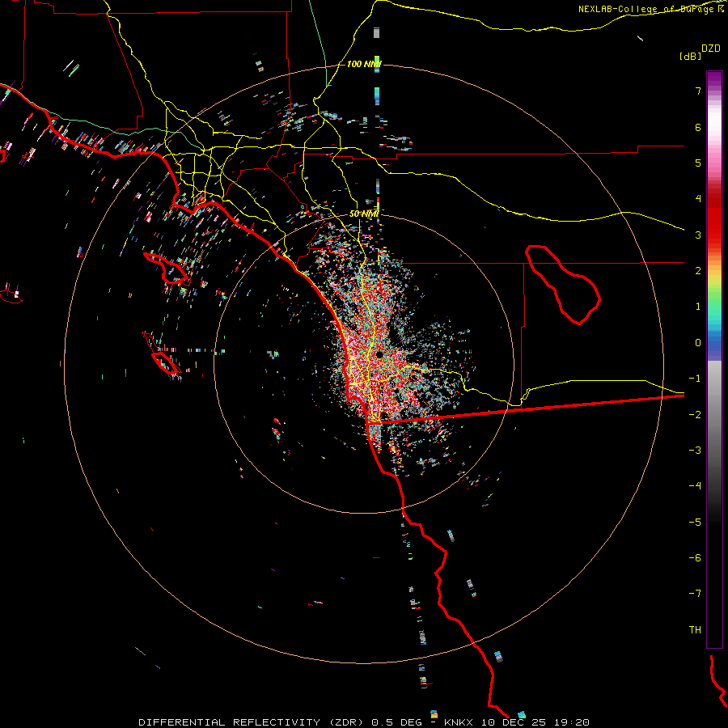Click the -6 dB tick label
728x728 pixels.
click(x=695, y=558)
